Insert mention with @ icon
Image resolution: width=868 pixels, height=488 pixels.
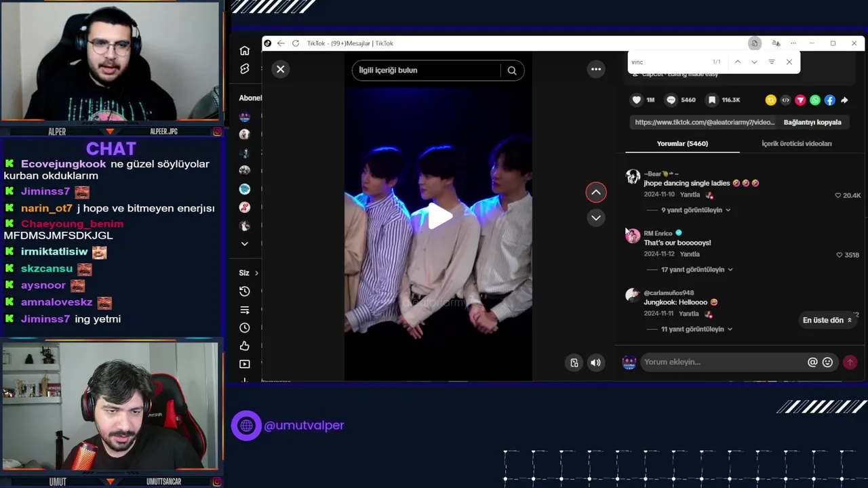812,363
